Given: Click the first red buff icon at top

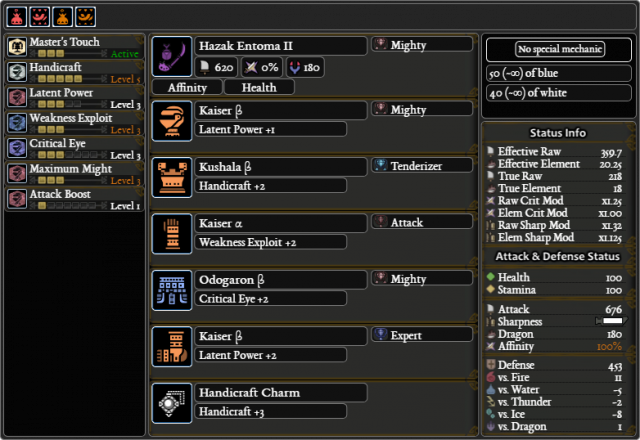Looking at the screenshot, I should [x=17, y=17].
